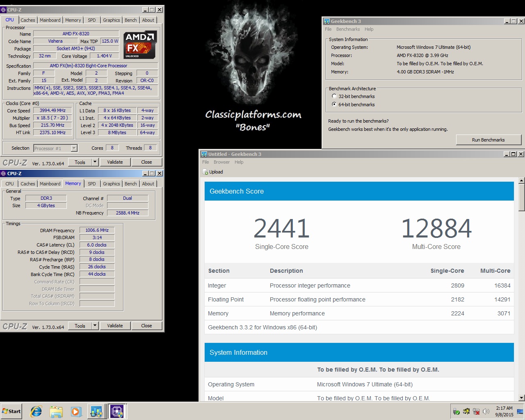Switch to CPU-Z purple chip taskbar button
The image size is (525, 420).
tap(117, 411)
